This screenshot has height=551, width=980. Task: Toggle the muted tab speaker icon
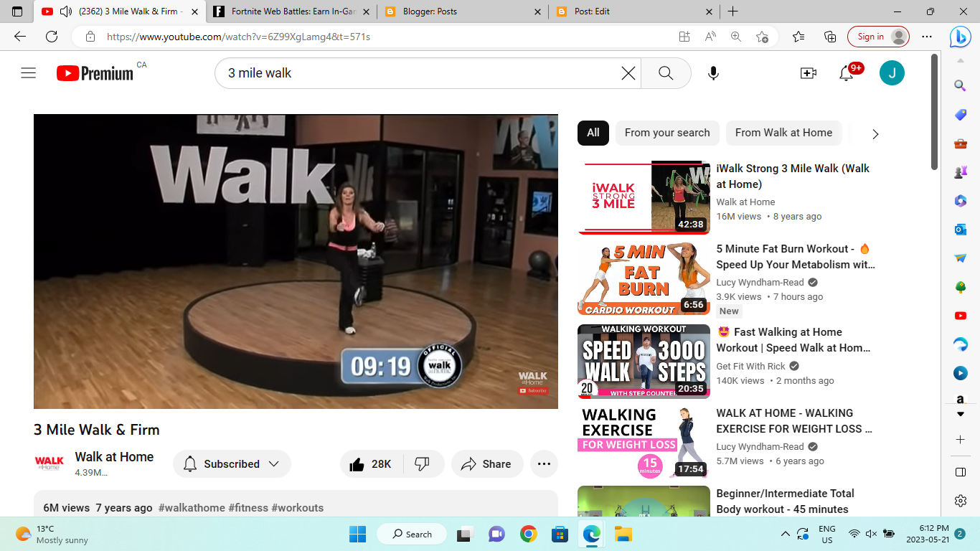coord(66,11)
